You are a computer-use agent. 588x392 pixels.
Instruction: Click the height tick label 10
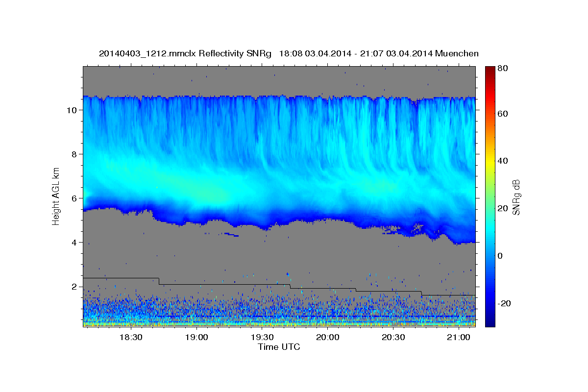click(x=72, y=110)
